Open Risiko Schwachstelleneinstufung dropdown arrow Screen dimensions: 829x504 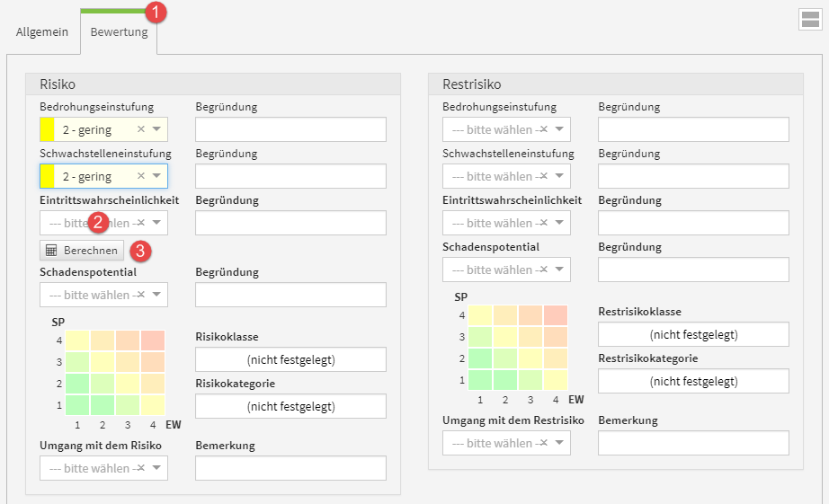coord(156,176)
